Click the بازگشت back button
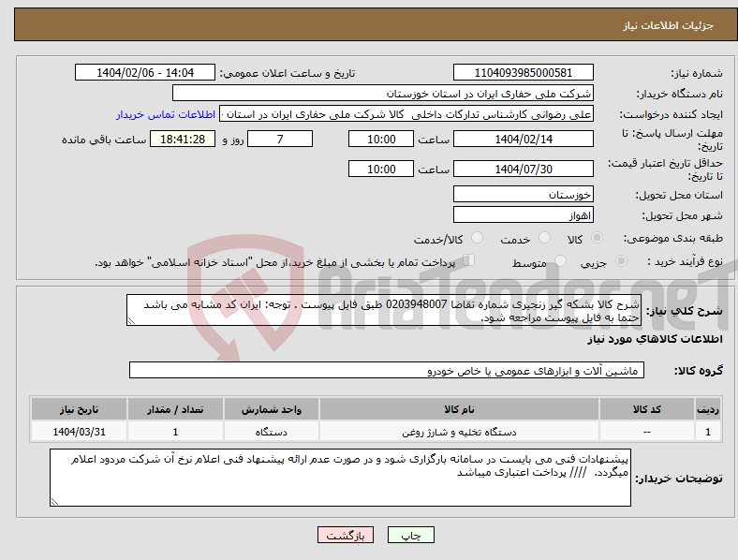 pos(346,535)
